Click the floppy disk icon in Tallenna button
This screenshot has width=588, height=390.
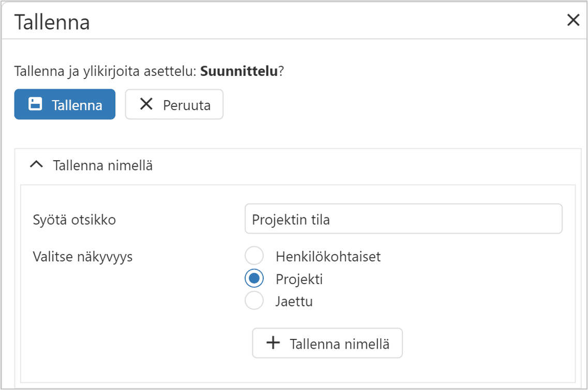tap(35, 104)
